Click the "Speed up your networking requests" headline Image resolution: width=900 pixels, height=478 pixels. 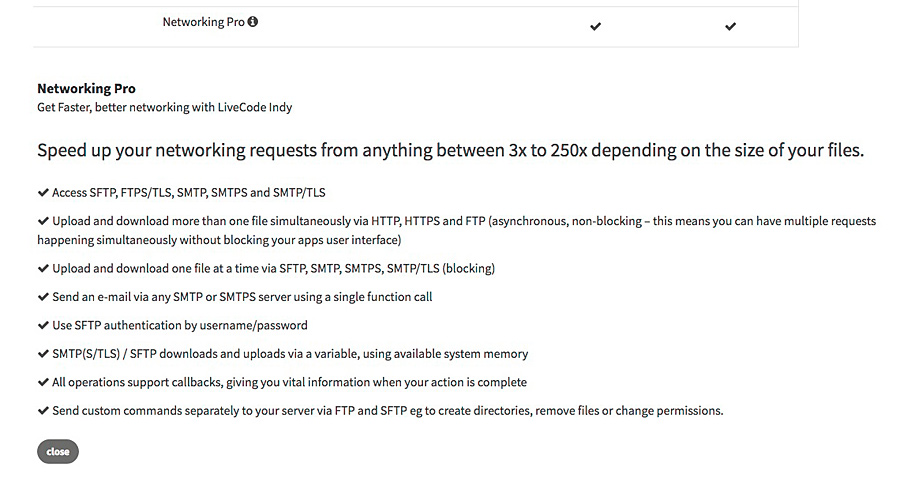click(450, 151)
